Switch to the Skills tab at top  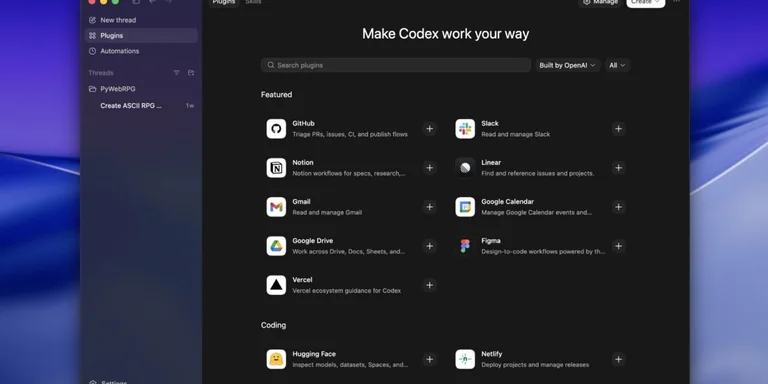tap(253, 2)
